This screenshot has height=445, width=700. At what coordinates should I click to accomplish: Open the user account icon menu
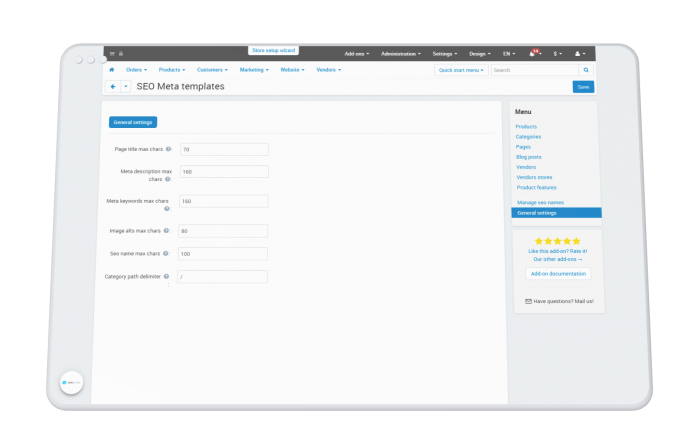[580, 54]
